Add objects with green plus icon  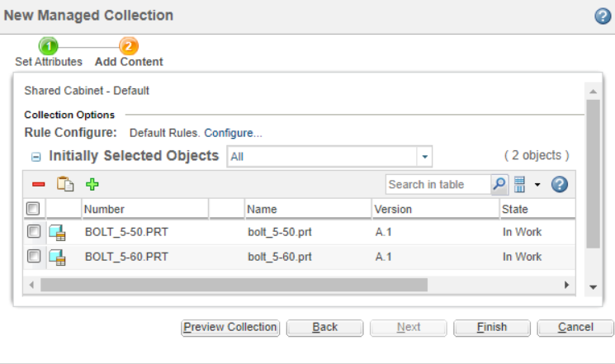(92, 184)
